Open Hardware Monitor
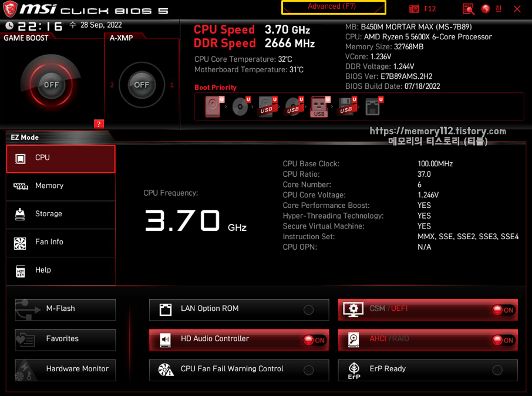This screenshot has height=396, width=532. click(x=65, y=370)
